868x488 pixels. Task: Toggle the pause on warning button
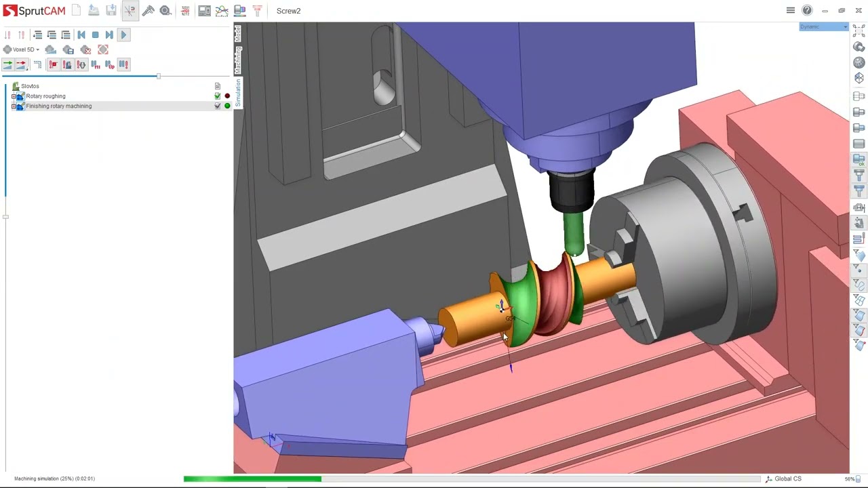[x=123, y=64]
